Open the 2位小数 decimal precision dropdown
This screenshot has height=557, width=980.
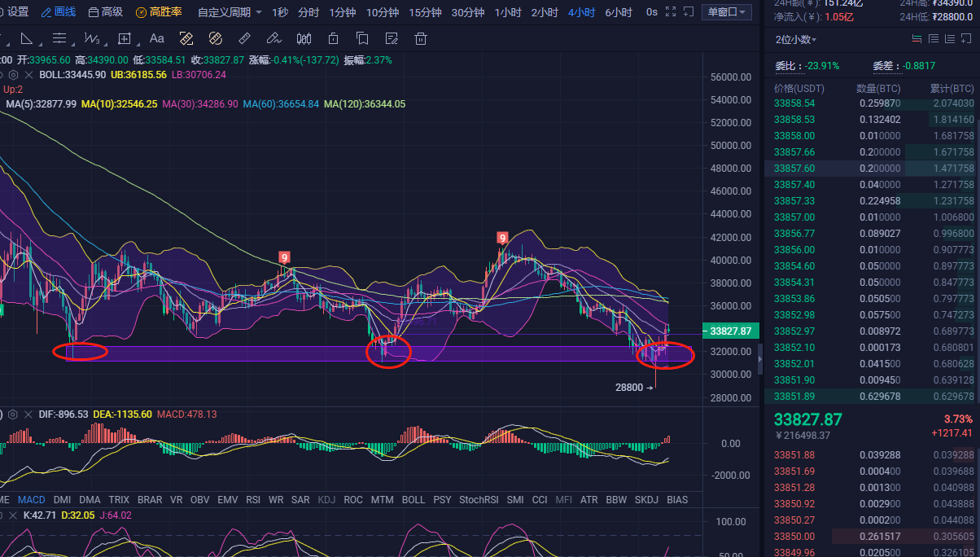(x=796, y=39)
